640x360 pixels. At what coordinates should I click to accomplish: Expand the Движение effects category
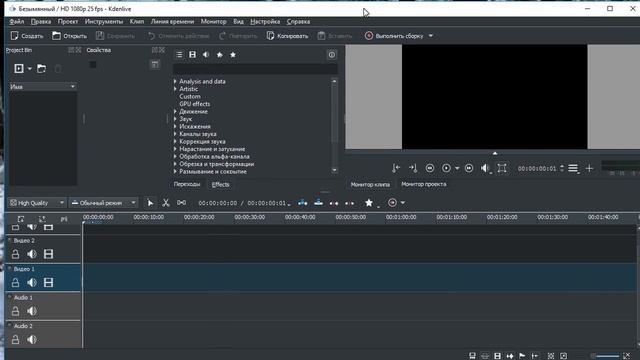tap(175, 111)
